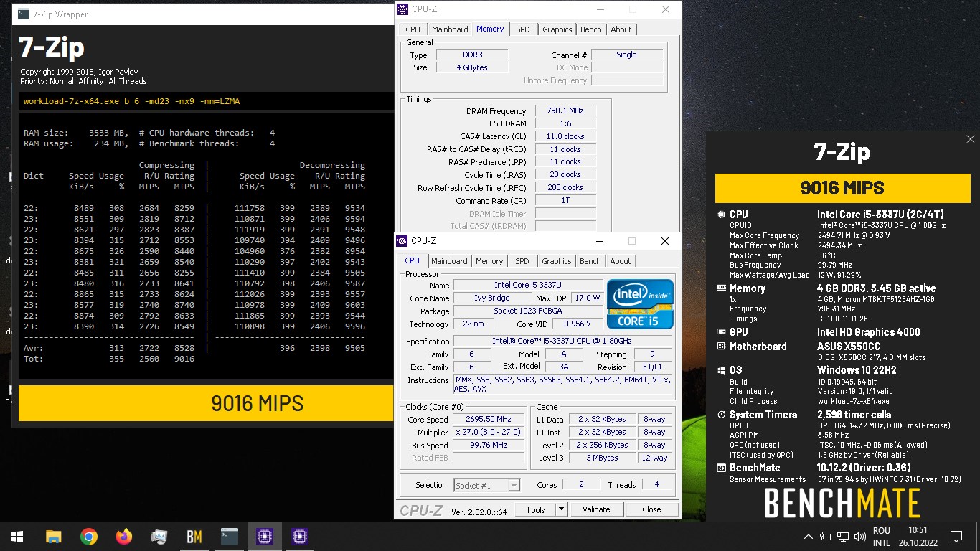Launch Firefox from the taskbar
This screenshot has height=551, width=980.
point(124,537)
